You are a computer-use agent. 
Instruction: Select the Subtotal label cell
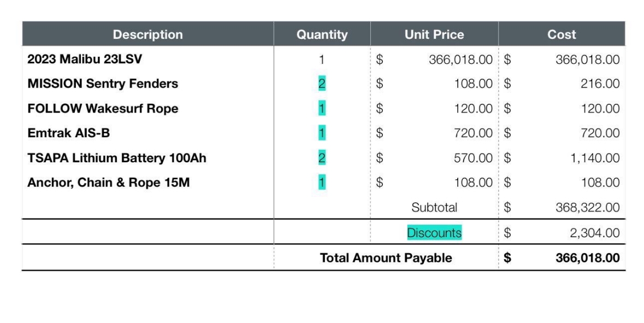click(x=434, y=208)
